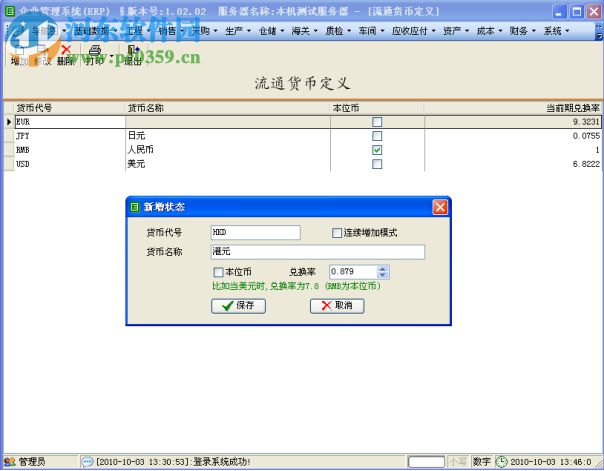Image resolution: width=604 pixels, height=471 pixels.
Task: Select the EUR currency code cell
Action: tap(70, 122)
